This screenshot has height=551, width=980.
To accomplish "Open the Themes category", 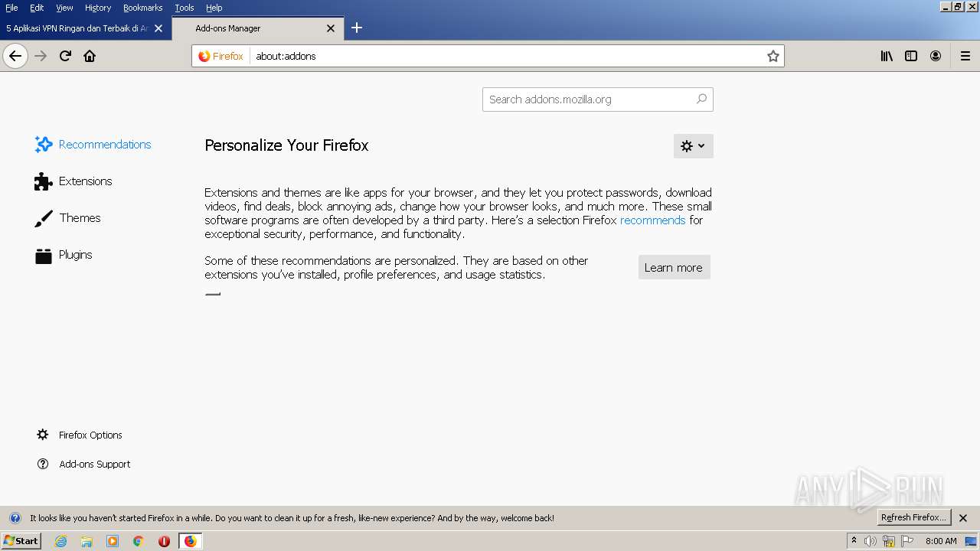I will 67,218.
